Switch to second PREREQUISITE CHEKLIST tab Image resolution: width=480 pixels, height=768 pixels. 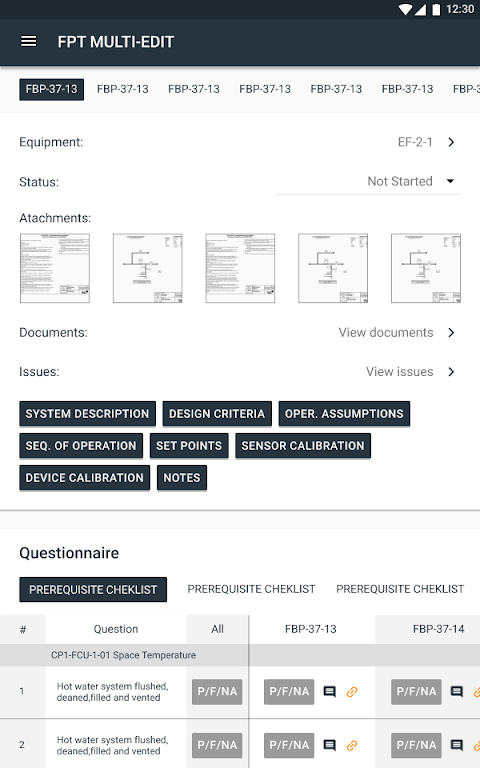pos(251,589)
